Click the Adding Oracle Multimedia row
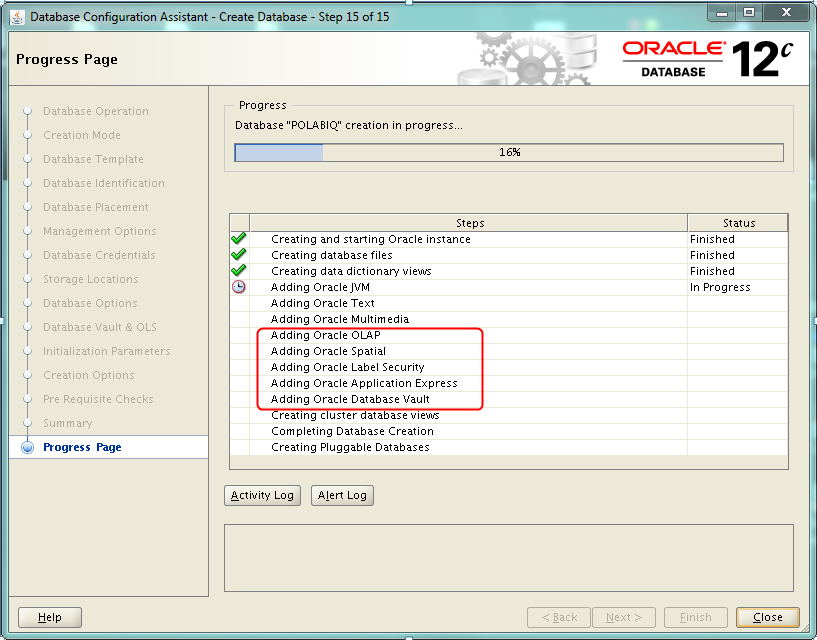This screenshot has height=640, width=817. 509,319
